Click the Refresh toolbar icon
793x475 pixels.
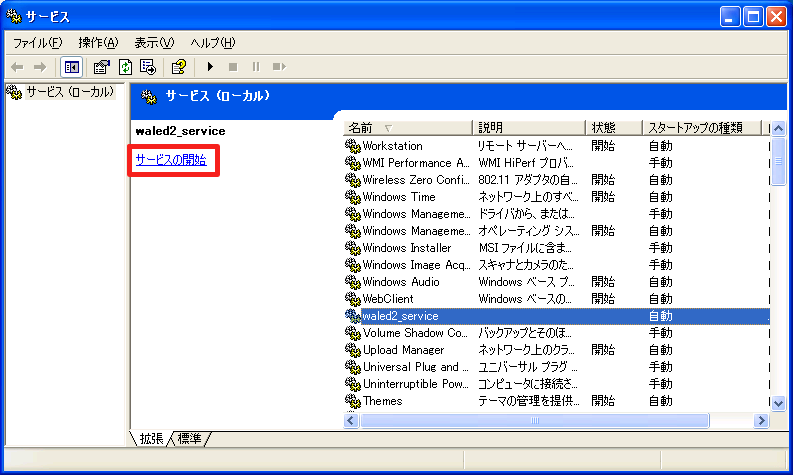click(x=125, y=67)
